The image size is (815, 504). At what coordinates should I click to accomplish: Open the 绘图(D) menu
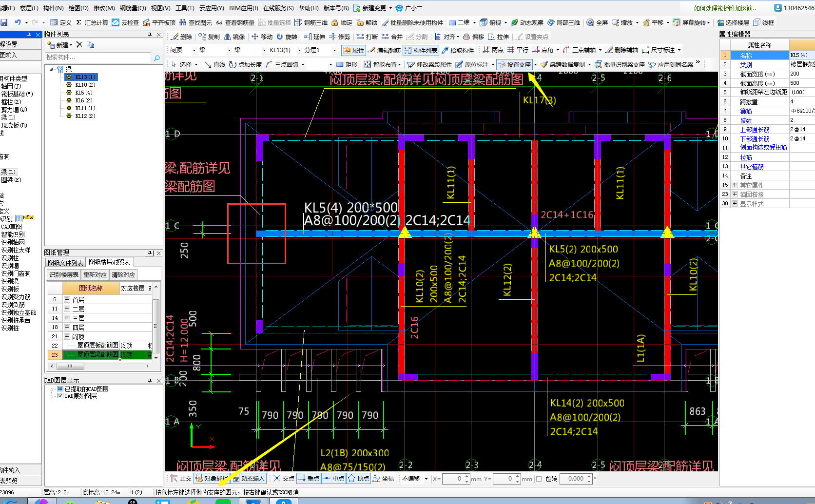click(78, 8)
